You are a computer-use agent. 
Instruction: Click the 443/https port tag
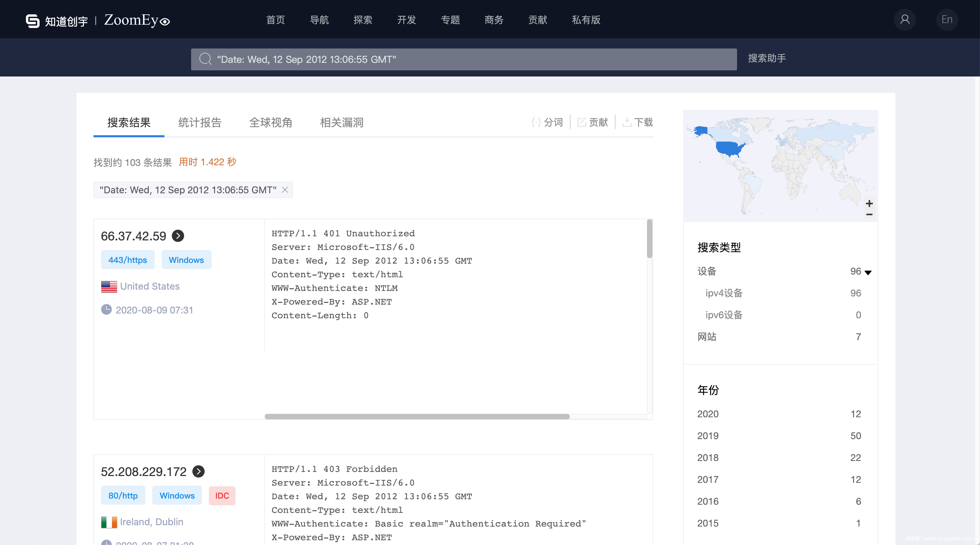pyautogui.click(x=127, y=260)
